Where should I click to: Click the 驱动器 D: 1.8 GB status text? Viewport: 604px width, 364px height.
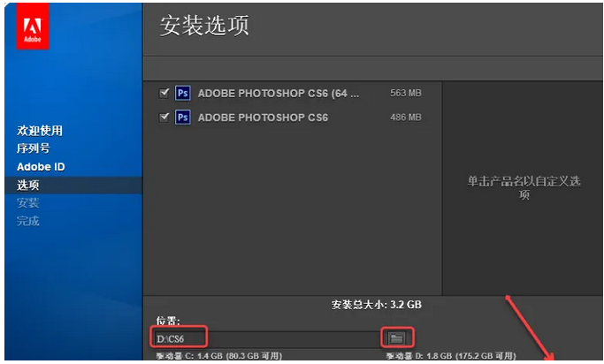click(x=451, y=356)
